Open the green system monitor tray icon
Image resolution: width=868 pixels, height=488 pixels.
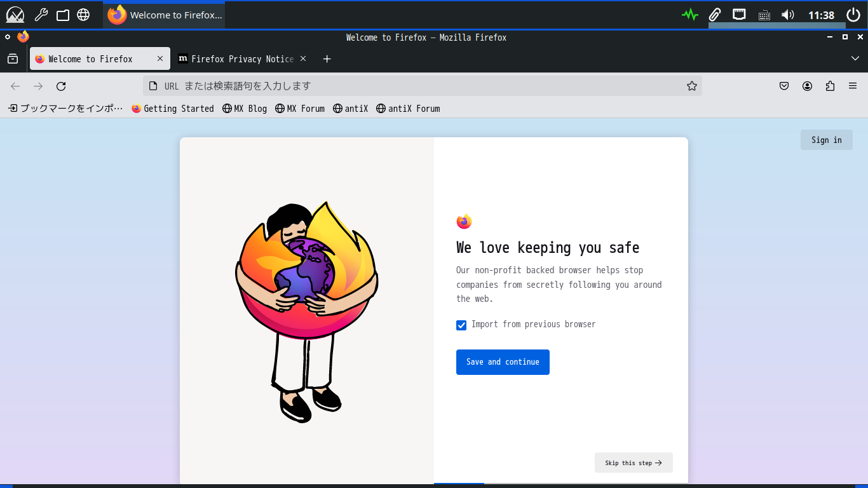690,15
